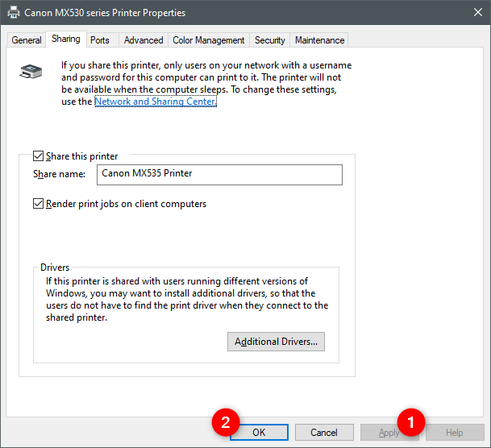Open the Maintenance tab
This screenshot has width=491, height=448.
[319, 40]
